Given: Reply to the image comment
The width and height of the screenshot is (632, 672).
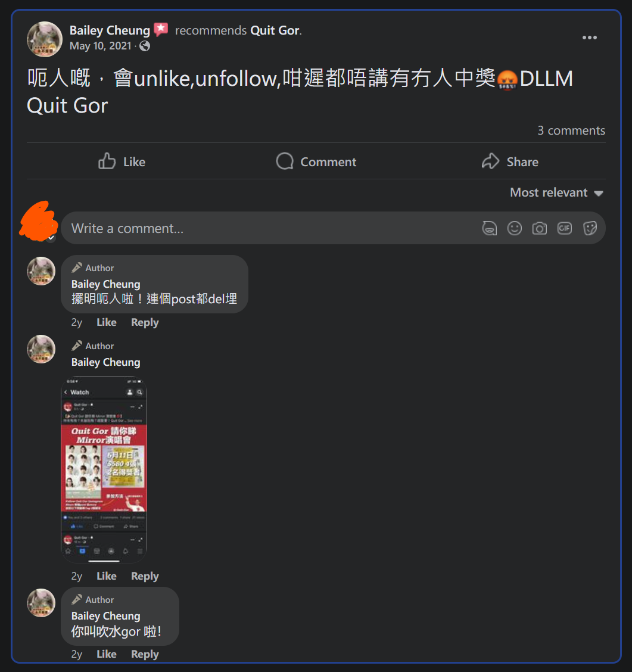Looking at the screenshot, I should [x=145, y=576].
